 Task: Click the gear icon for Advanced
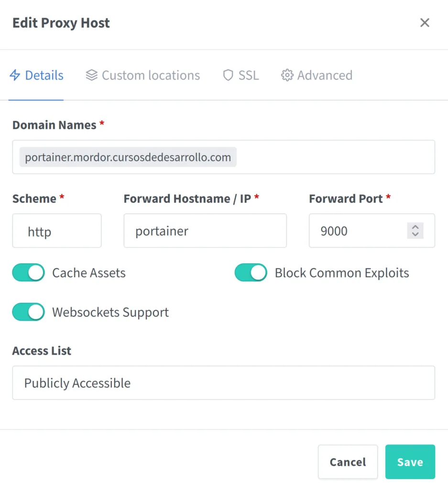click(287, 76)
